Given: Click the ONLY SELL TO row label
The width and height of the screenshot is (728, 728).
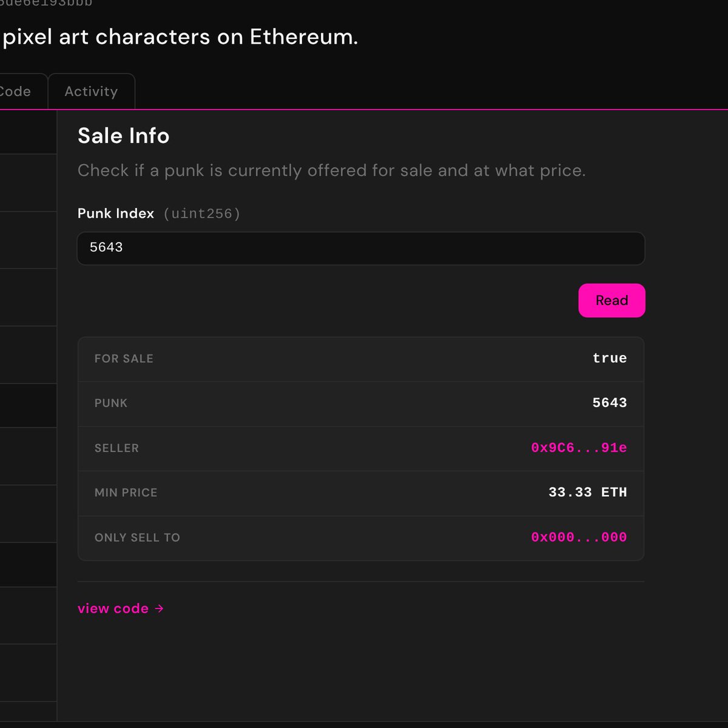Looking at the screenshot, I should [x=137, y=538].
